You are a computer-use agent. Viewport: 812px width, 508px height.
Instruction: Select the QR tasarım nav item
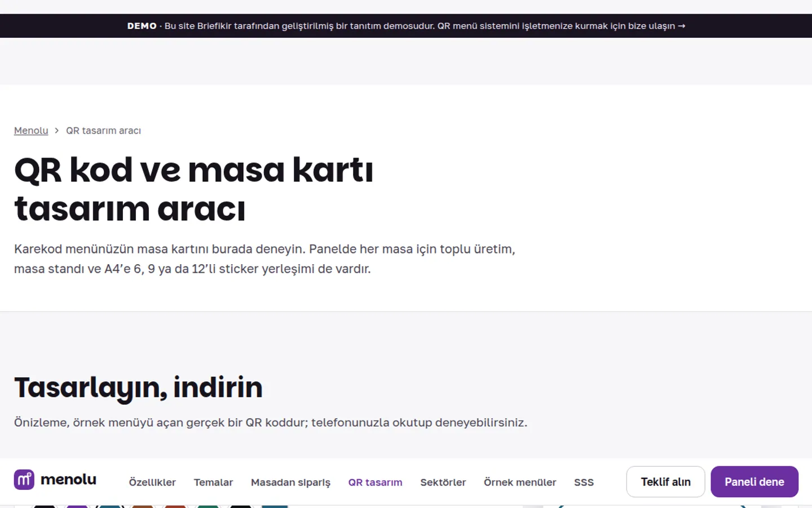coord(375,482)
